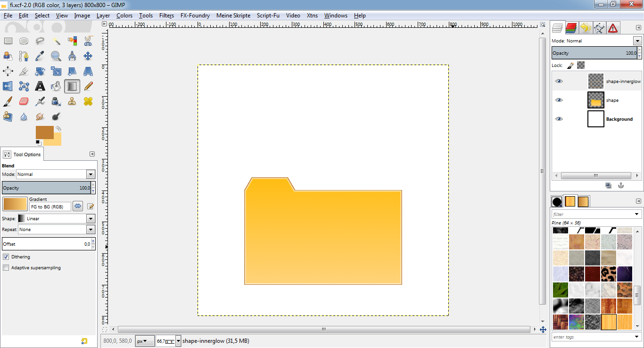Pick the Bucket Fill tool
This screenshot has width=644, height=348.
pos(56,86)
